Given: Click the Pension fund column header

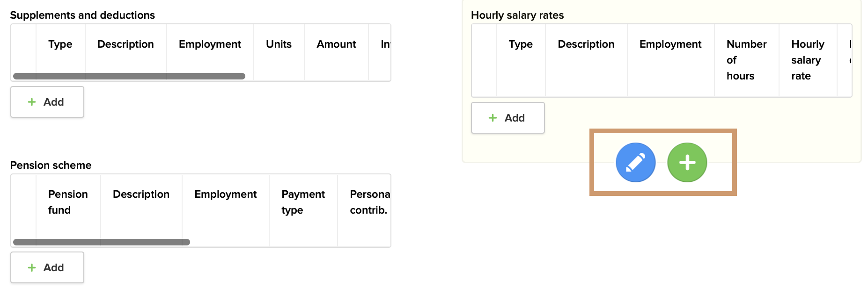Looking at the screenshot, I should (68, 202).
